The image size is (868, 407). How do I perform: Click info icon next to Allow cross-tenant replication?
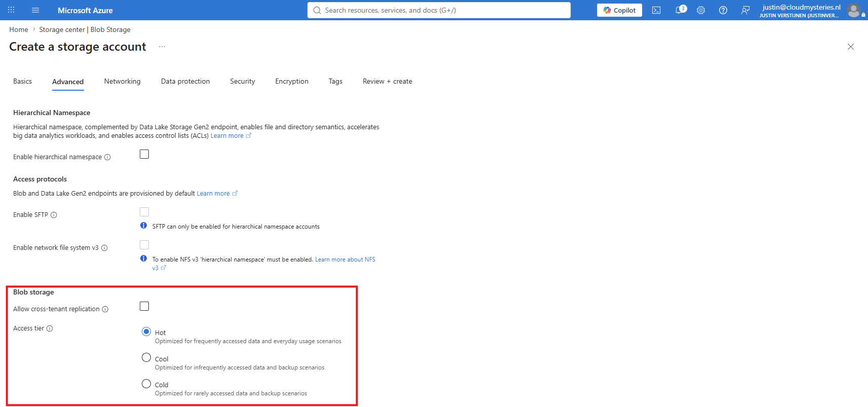tap(105, 309)
